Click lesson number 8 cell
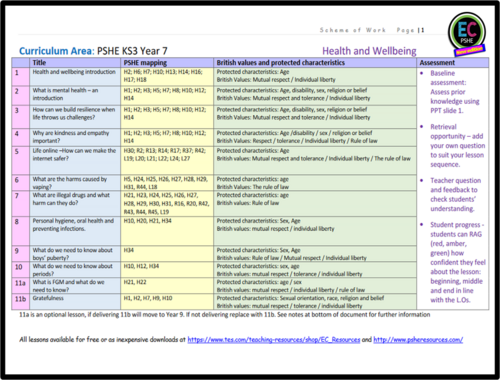The height and width of the screenshot is (380, 500). [21, 231]
